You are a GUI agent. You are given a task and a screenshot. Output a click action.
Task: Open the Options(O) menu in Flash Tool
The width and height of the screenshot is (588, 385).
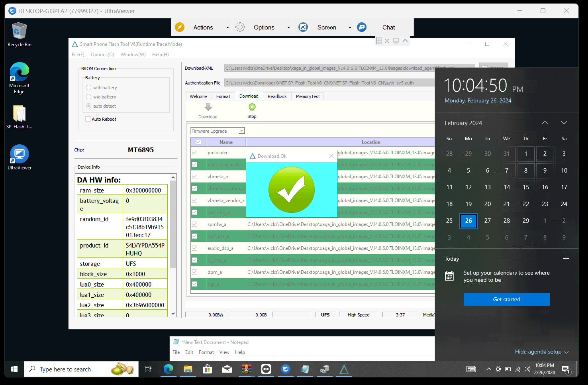tap(102, 55)
